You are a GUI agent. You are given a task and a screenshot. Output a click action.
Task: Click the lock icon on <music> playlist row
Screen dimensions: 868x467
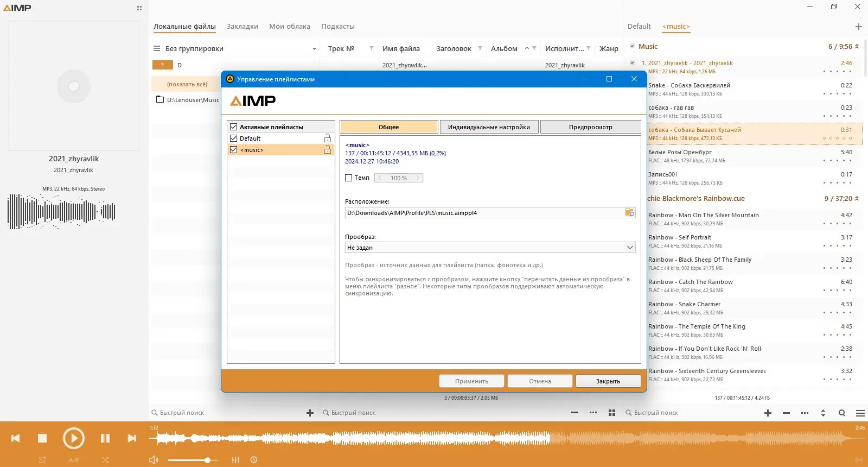click(x=328, y=150)
